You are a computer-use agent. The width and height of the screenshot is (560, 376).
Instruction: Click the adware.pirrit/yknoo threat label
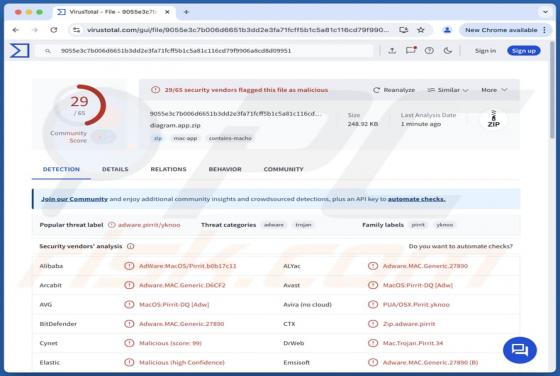pyautogui.click(x=149, y=225)
